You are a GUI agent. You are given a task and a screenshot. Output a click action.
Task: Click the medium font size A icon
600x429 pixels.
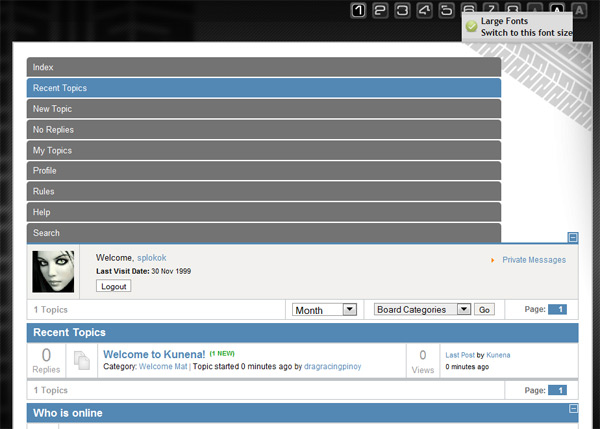point(557,11)
